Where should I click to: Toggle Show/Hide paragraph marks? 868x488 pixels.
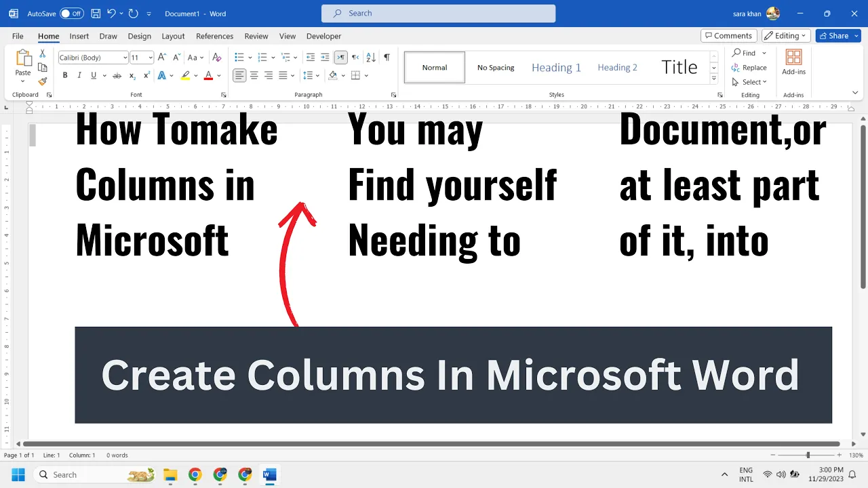pos(387,58)
